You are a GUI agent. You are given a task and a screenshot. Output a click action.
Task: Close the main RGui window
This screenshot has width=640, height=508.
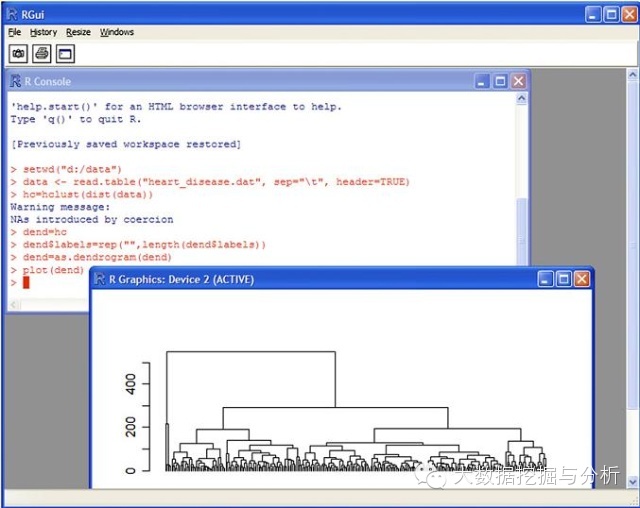click(629, 15)
